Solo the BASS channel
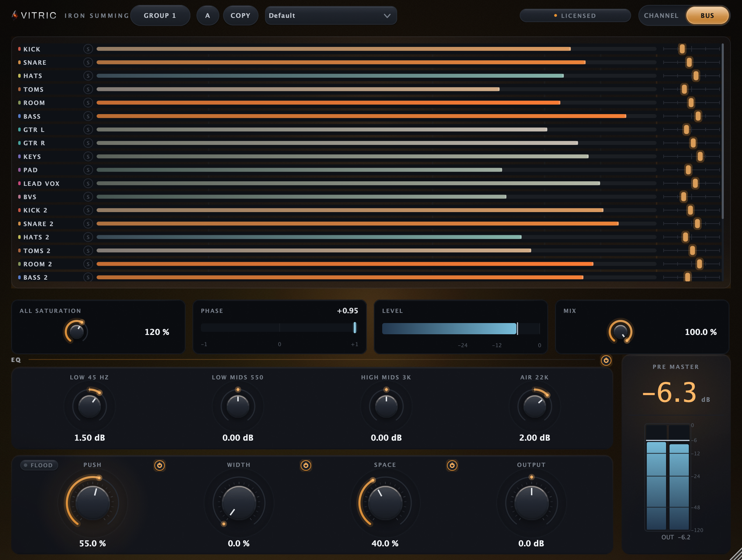This screenshot has height=560, width=742. [x=88, y=116]
